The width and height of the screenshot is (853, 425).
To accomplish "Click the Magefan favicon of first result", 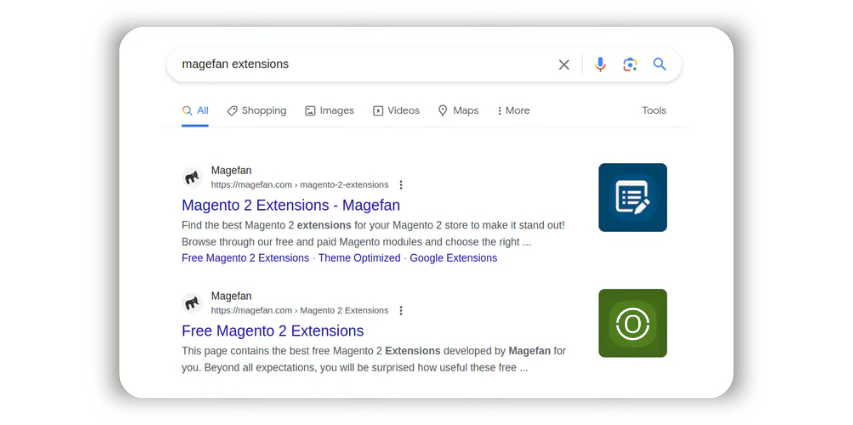I will pyautogui.click(x=192, y=177).
